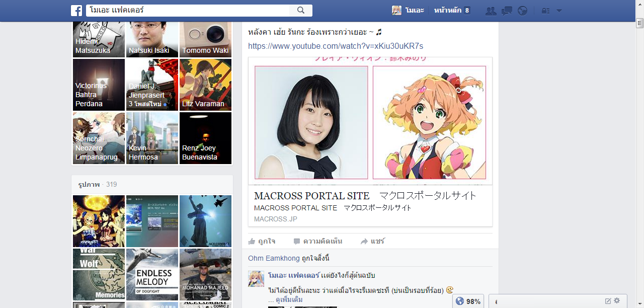644x308 pixels.
Task: Open friend tile Daniel J. Jienprasert
Action: [152, 85]
